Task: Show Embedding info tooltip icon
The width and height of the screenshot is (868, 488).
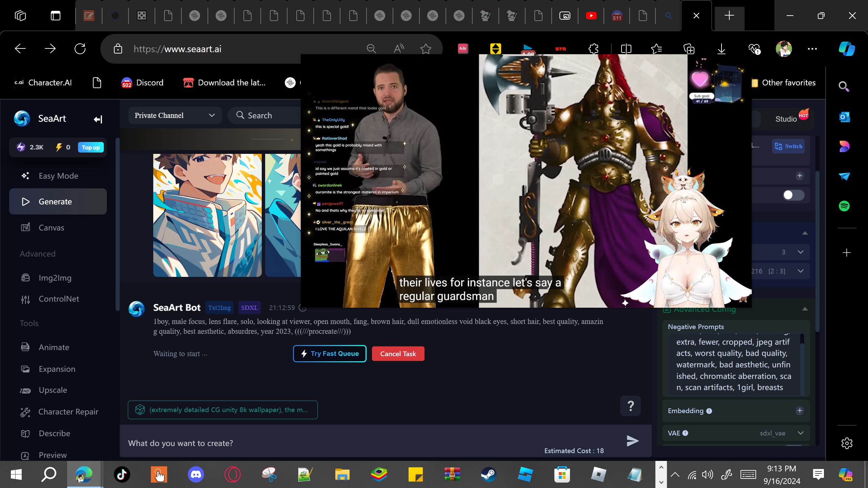Action: click(709, 411)
